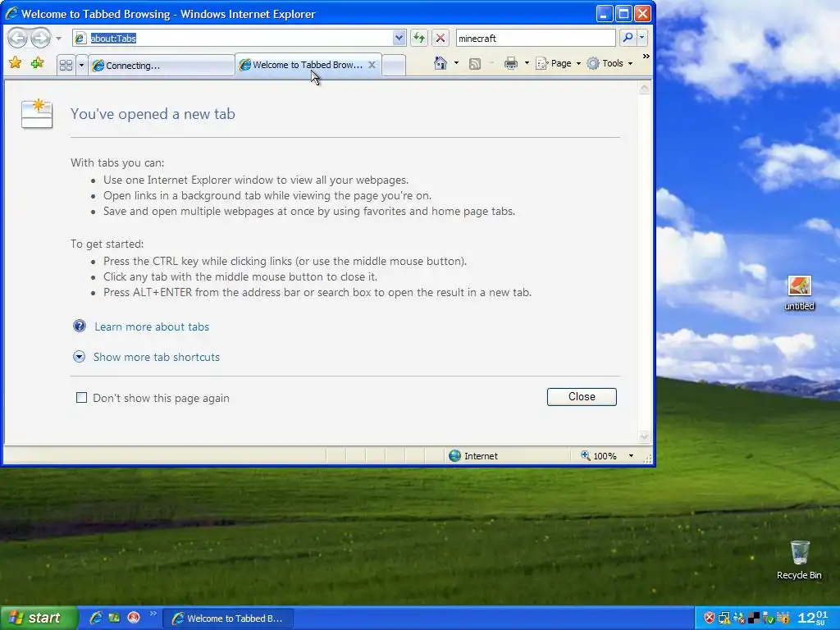This screenshot has width=840, height=630.
Task: Launch Internet Explorer from Quick Launch
Action: pyautogui.click(x=96, y=618)
